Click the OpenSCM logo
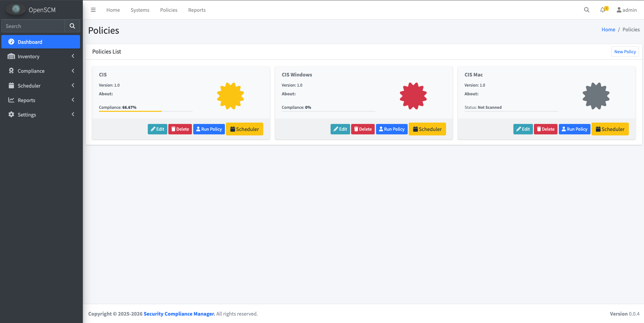 pos(16,9)
